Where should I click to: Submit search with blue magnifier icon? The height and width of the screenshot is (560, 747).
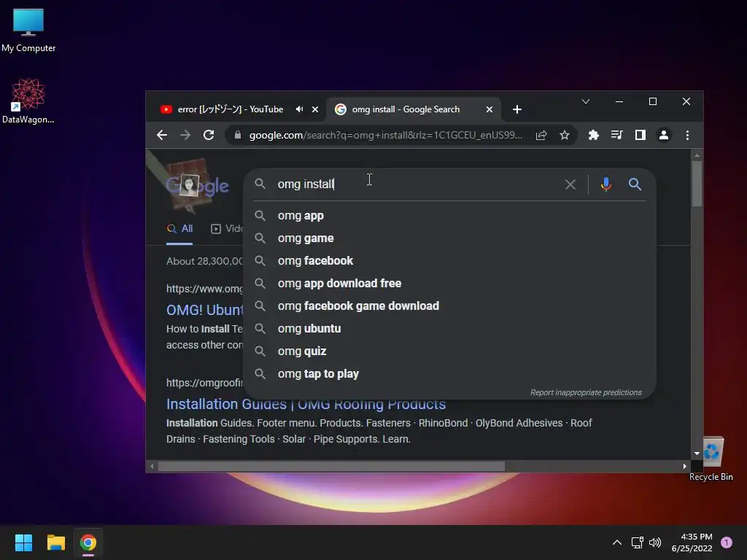(635, 184)
